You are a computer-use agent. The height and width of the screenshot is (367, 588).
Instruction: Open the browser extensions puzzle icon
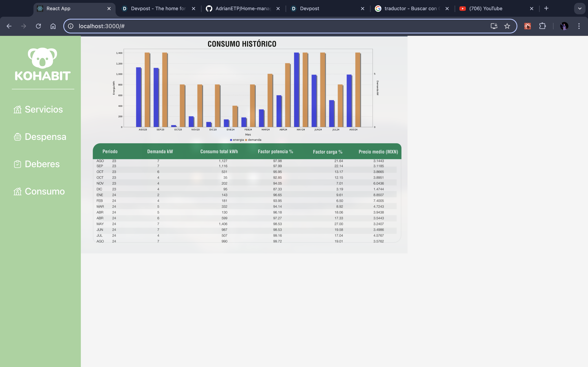tap(542, 26)
